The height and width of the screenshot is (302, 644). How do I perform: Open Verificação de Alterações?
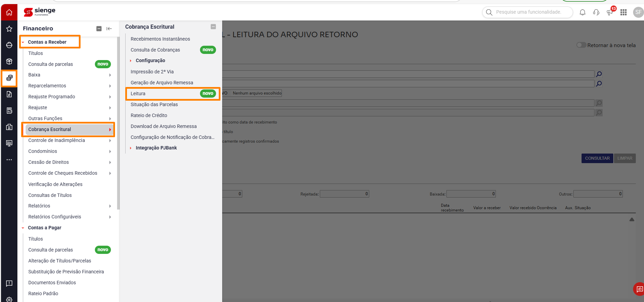click(55, 184)
